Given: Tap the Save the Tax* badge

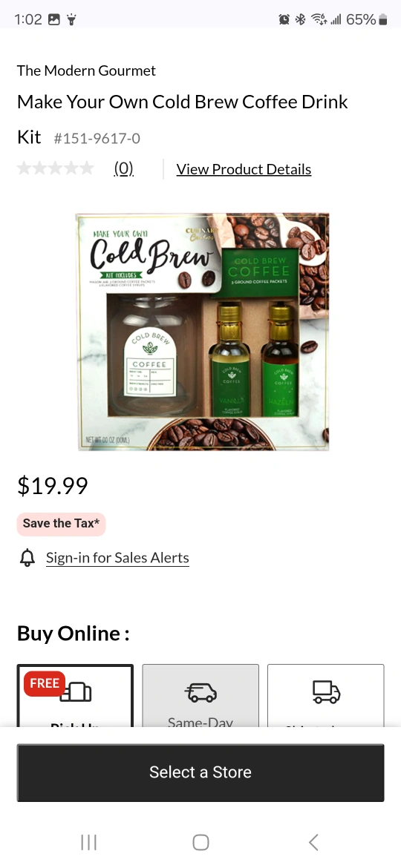Looking at the screenshot, I should (x=61, y=524).
